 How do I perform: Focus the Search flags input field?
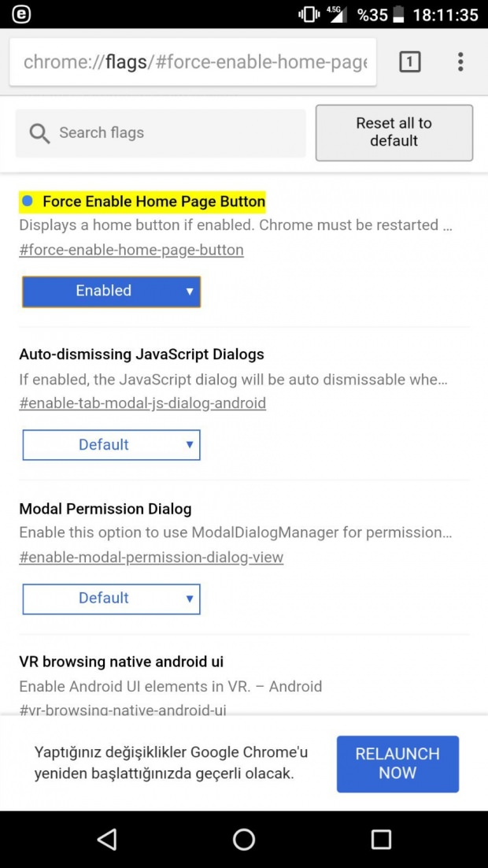177,133
